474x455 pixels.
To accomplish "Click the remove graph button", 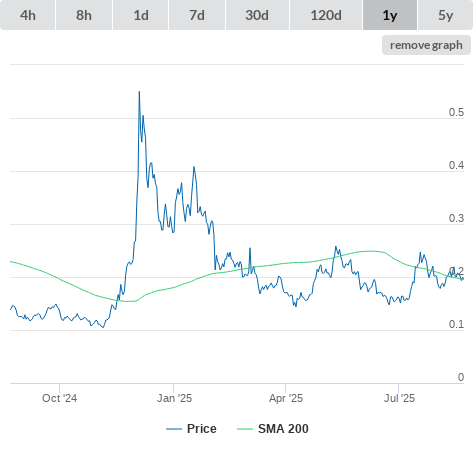I will (426, 45).
